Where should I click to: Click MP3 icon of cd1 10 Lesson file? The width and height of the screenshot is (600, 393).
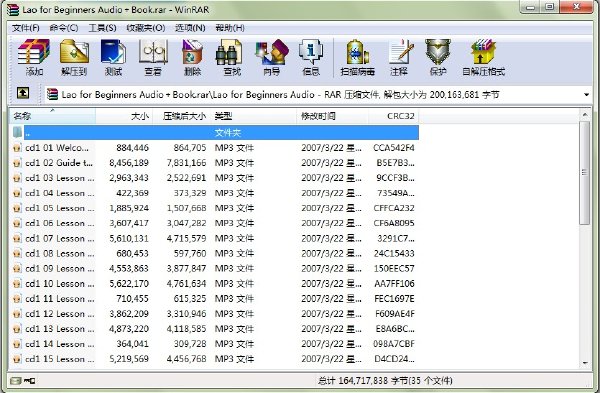[17, 284]
